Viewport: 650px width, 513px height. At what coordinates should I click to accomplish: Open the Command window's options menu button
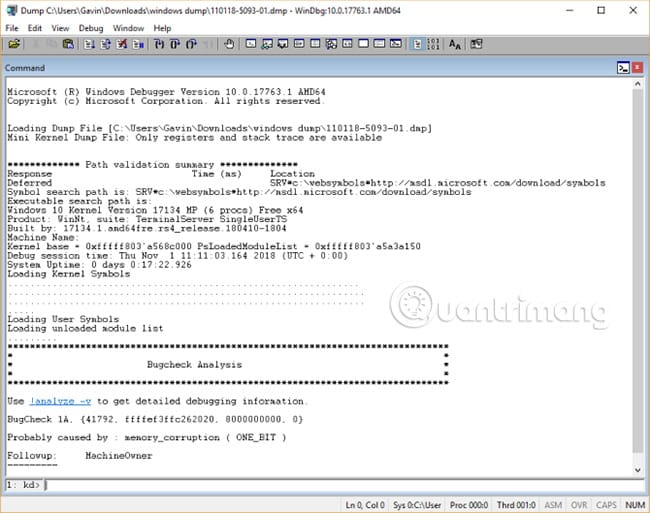(623, 68)
